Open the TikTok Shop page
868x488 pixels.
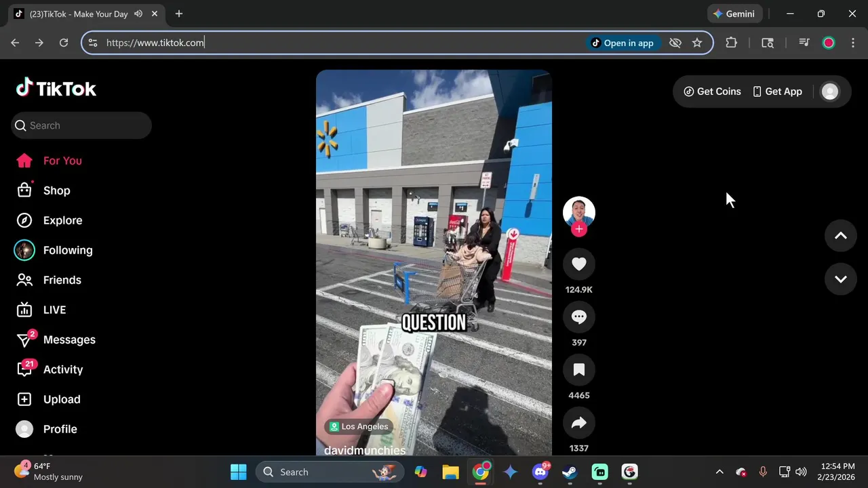coord(43,190)
